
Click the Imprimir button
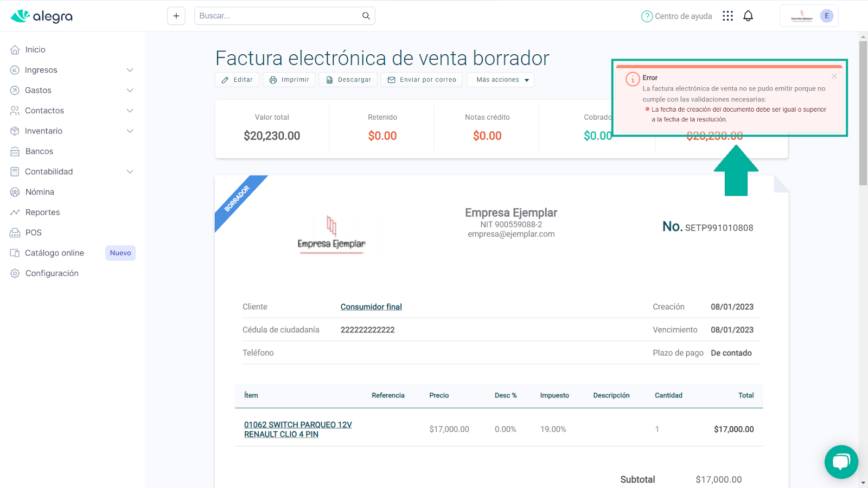(289, 80)
